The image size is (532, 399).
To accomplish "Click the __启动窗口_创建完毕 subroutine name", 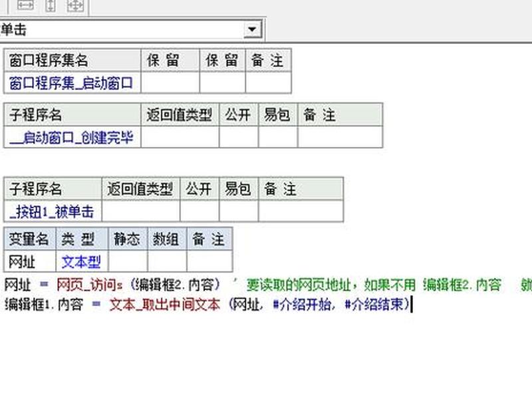I will point(72,137).
